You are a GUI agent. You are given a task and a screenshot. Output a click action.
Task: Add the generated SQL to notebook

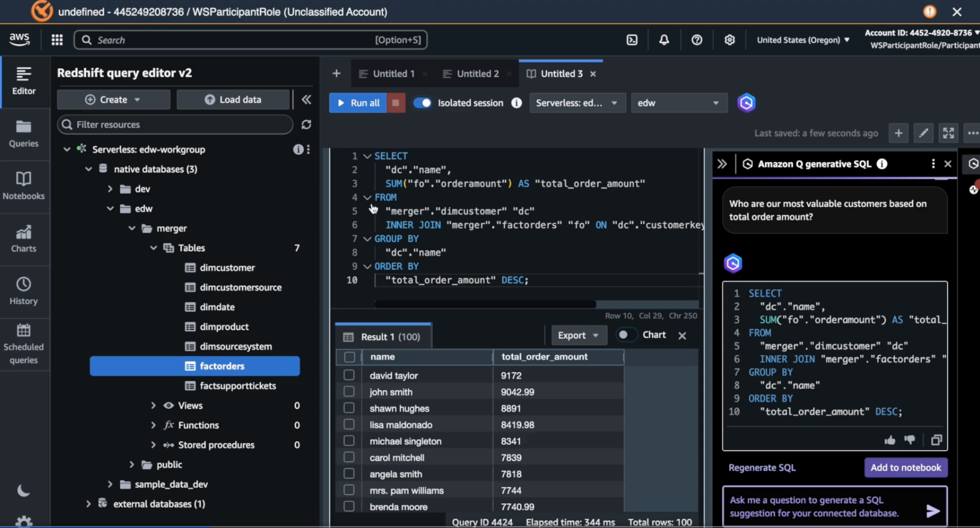click(x=905, y=467)
